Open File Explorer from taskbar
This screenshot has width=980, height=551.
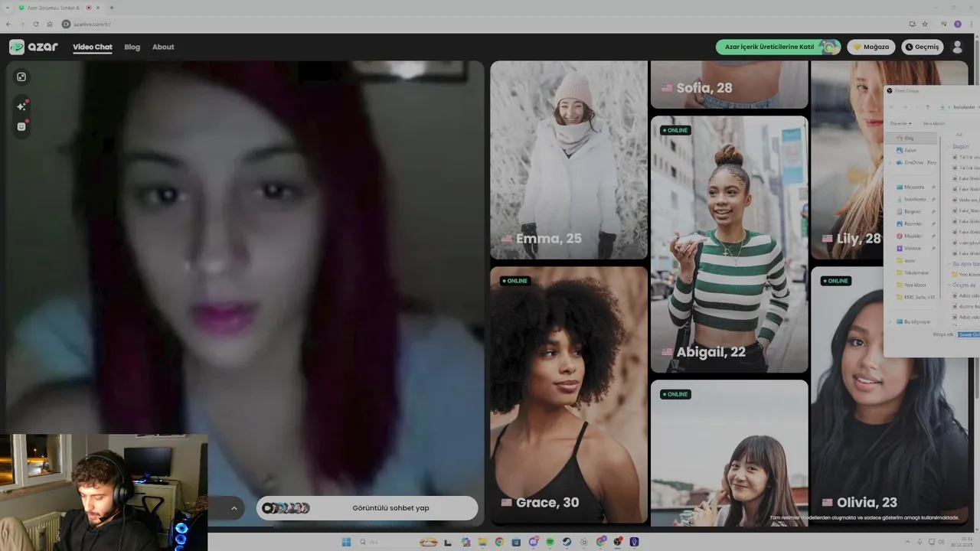point(482,542)
